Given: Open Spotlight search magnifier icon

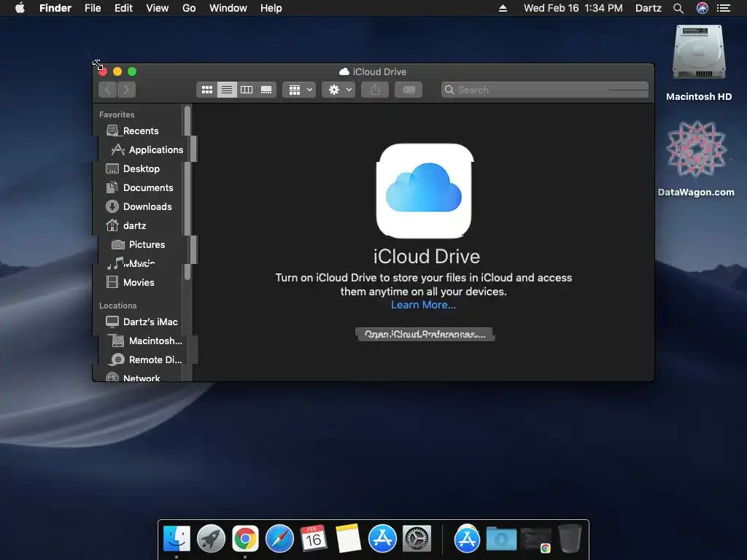Looking at the screenshot, I should pos(678,8).
